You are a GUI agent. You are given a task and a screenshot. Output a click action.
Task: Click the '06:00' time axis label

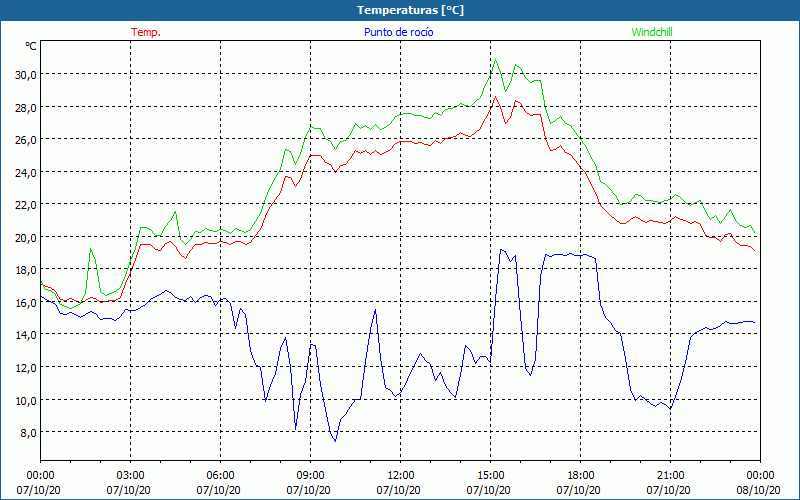[x=220, y=476]
